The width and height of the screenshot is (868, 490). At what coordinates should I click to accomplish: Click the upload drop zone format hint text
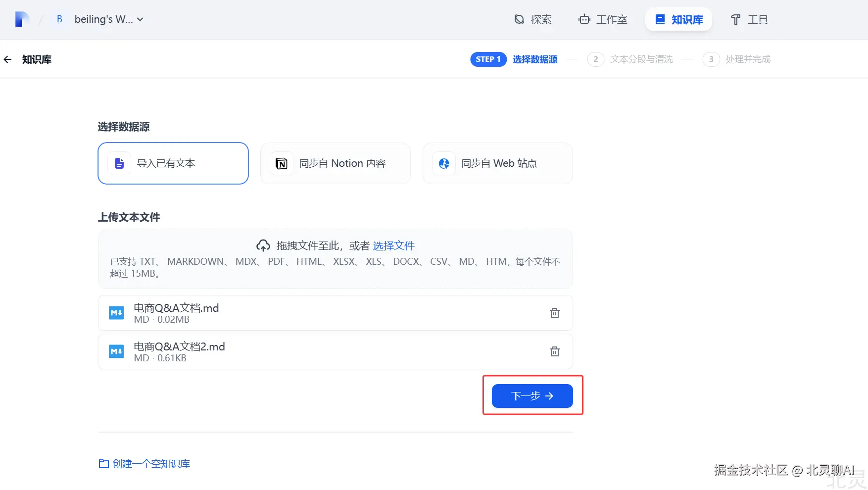[x=335, y=267]
